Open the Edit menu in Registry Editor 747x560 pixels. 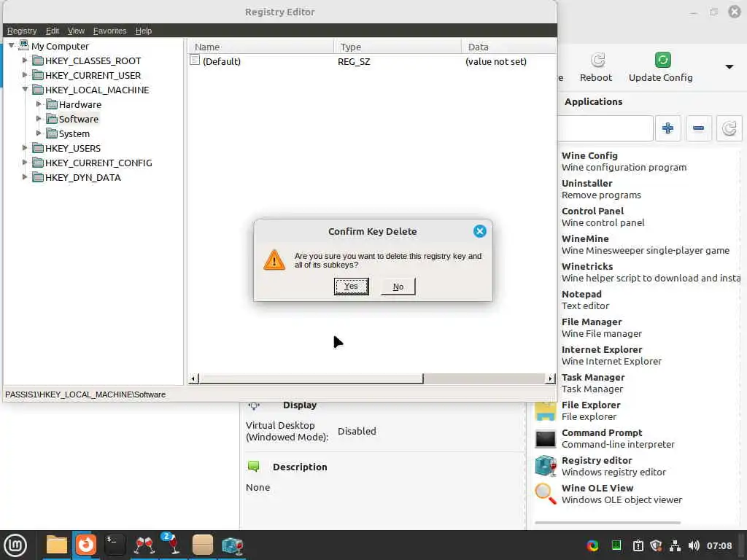[x=53, y=31]
